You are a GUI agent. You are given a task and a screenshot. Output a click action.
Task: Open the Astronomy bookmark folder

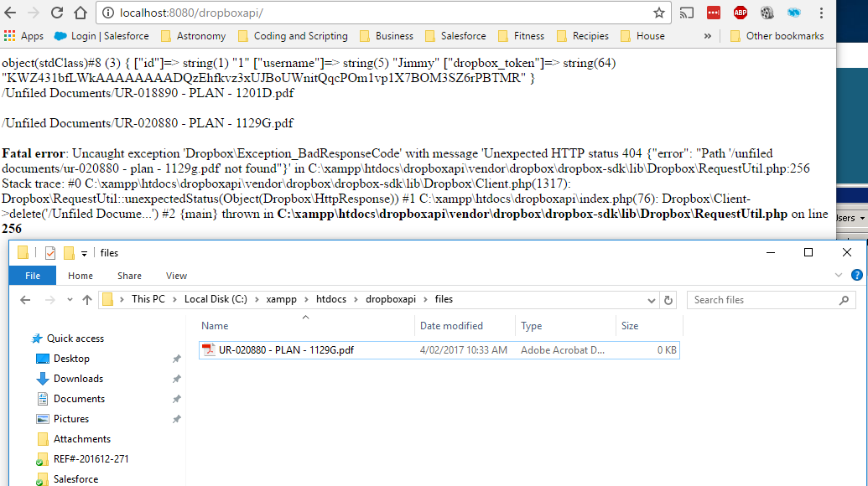193,36
